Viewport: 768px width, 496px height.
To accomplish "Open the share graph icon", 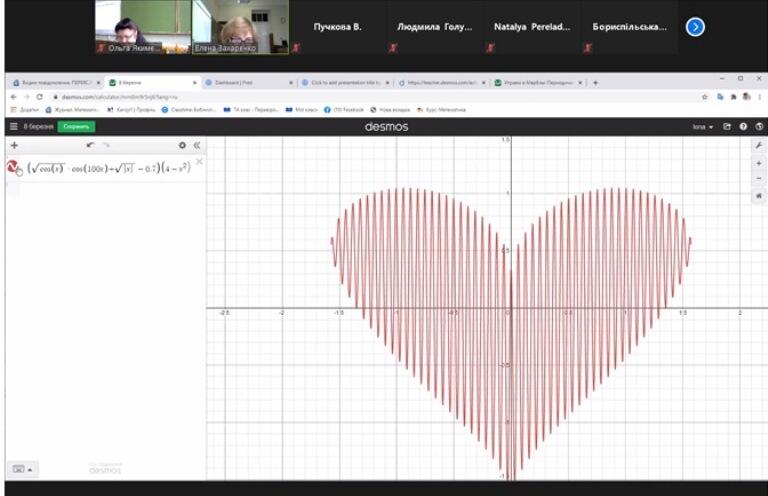I will click(727, 126).
